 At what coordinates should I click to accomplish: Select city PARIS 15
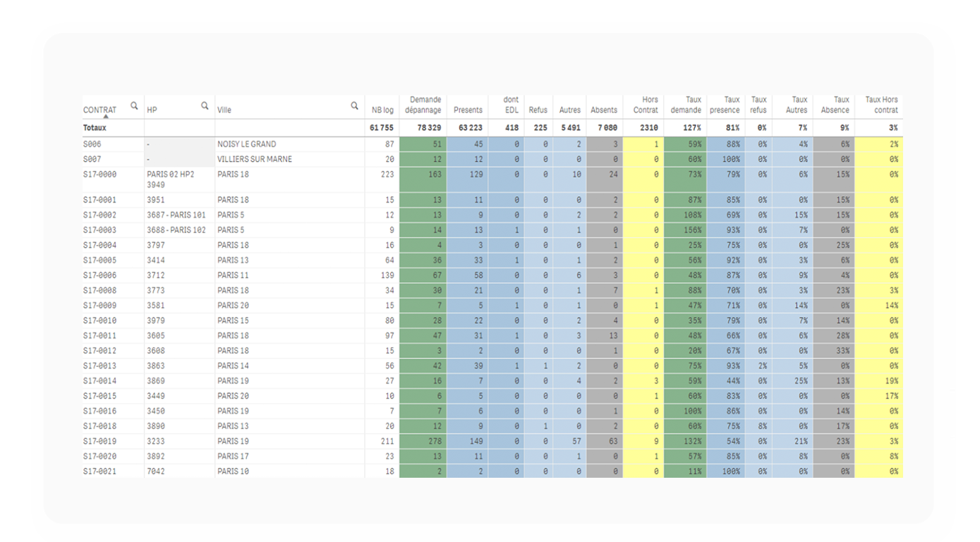coord(233,321)
